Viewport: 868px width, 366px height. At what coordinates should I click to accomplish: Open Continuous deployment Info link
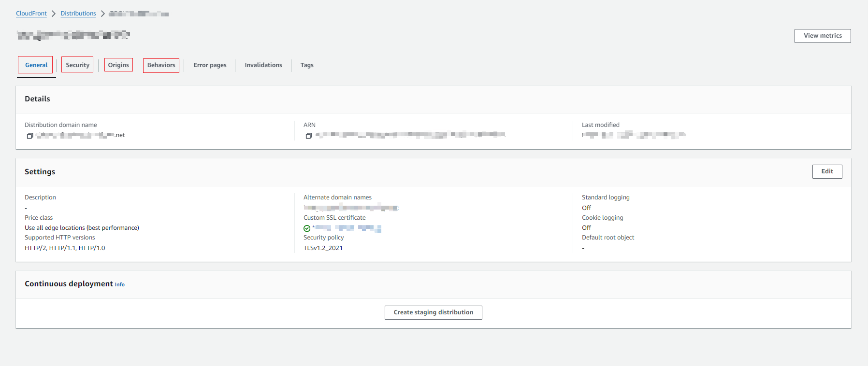120,285
